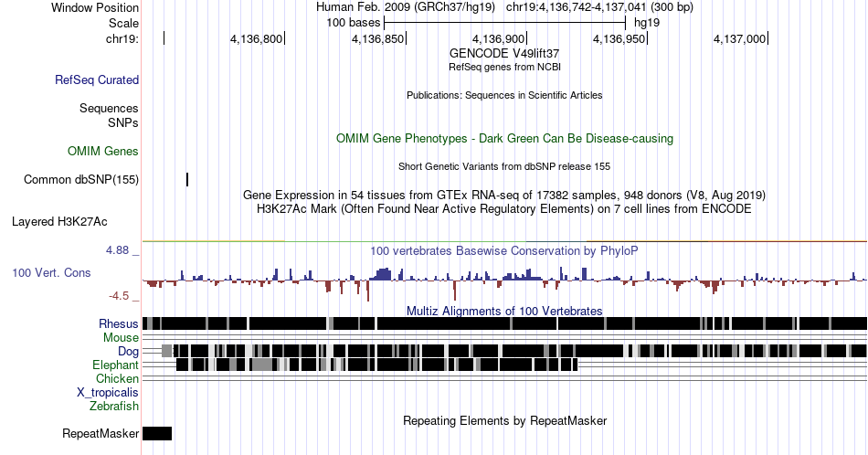Click the 4,136,950 ruler position
Viewport: 868px width, 455px height.
(x=619, y=38)
